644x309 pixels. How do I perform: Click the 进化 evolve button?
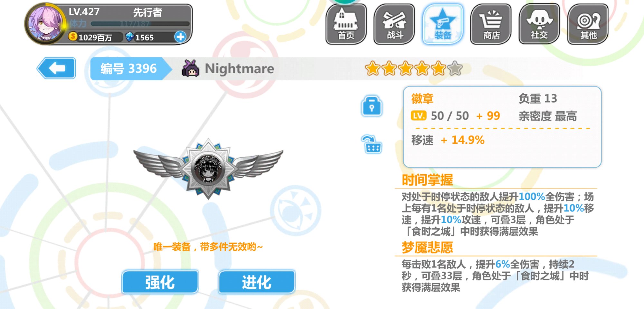click(x=257, y=282)
